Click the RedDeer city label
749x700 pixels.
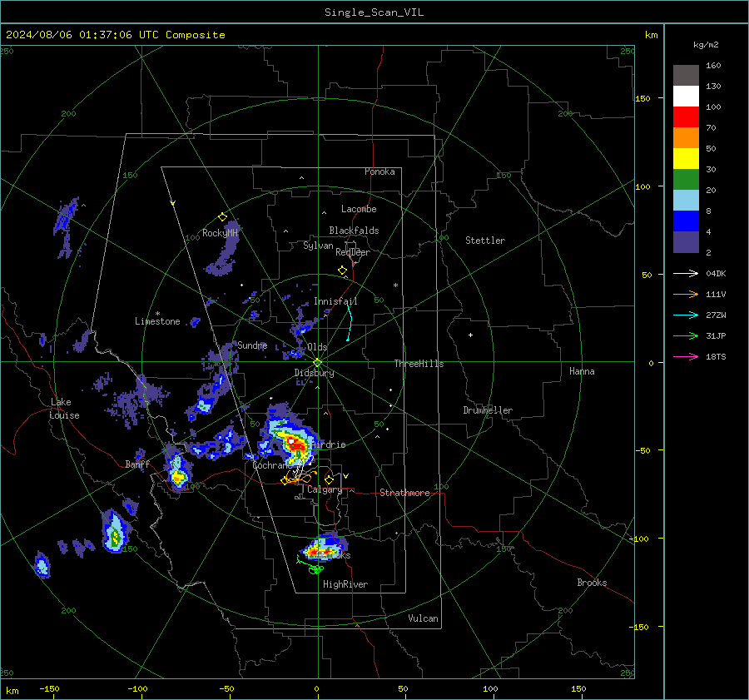(x=353, y=252)
